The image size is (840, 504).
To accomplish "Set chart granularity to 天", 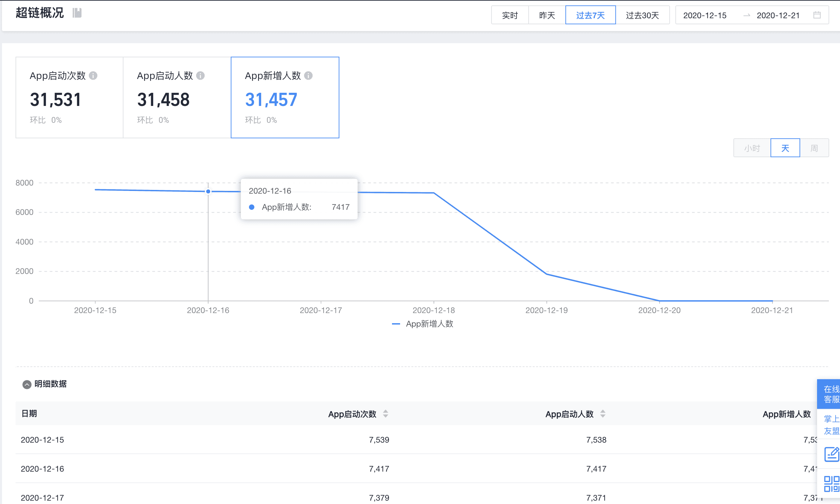I will (785, 148).
